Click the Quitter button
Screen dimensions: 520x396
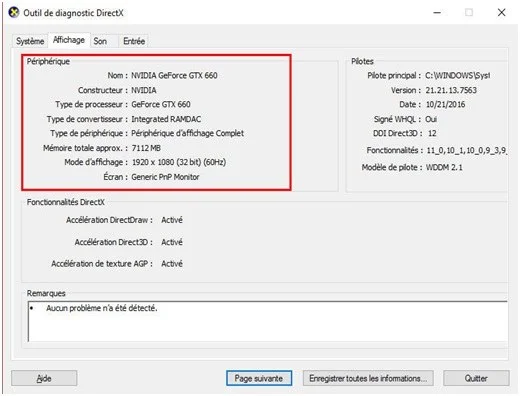(476, 378)
